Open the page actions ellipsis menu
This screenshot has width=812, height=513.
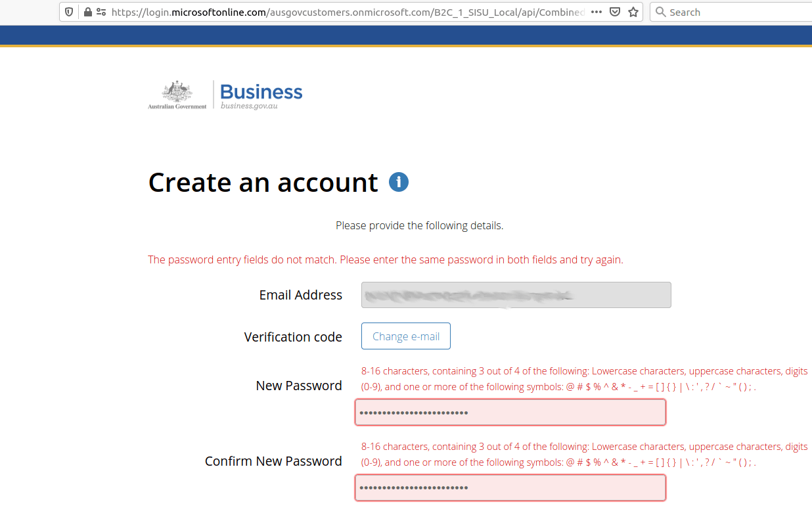click(x=596, y=11)
